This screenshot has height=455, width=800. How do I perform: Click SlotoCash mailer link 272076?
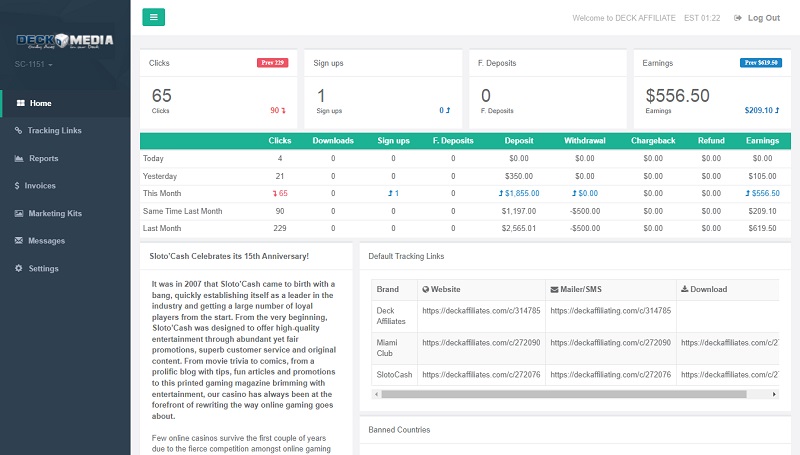[611, 374]
